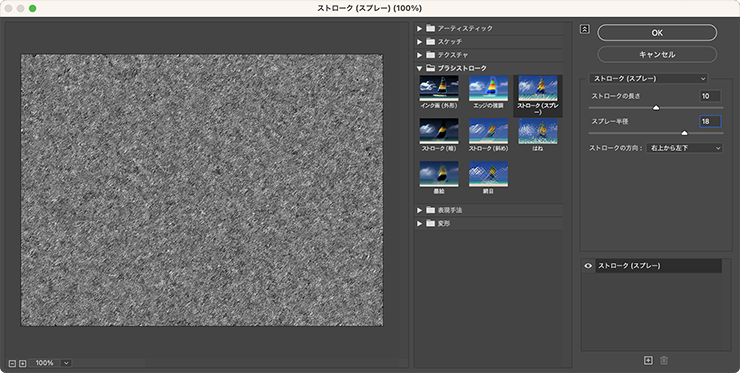Screen dimensions: 740x373
Task: Click the アーティスティック folder icon
Action: click(x=430, y=28)
